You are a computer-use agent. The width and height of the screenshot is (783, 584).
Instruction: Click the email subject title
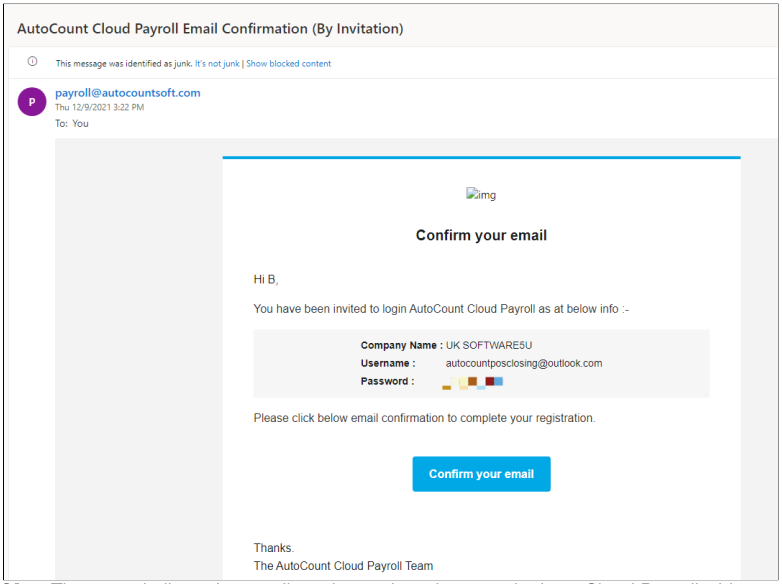210,29
